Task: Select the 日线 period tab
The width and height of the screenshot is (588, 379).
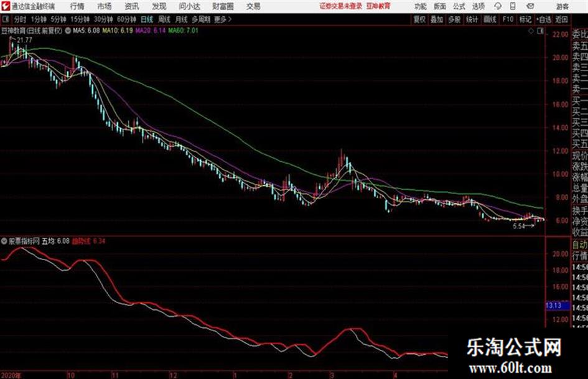Action: (147, 19)
